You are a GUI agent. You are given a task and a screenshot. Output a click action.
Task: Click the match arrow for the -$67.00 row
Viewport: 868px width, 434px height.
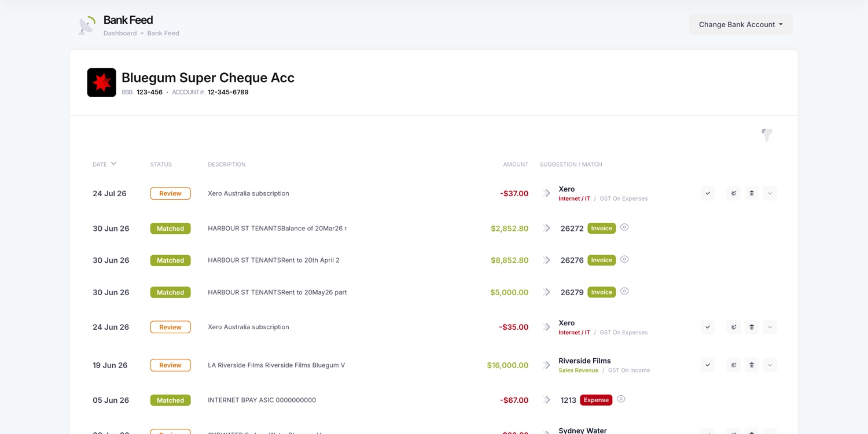[x=546, y=400]
